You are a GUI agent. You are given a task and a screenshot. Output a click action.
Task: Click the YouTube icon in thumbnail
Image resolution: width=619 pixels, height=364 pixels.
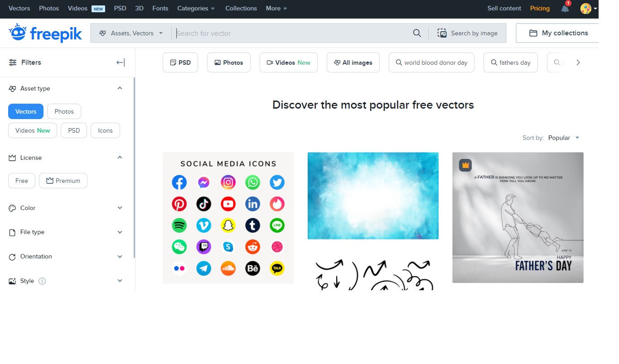tap(228, 204)
